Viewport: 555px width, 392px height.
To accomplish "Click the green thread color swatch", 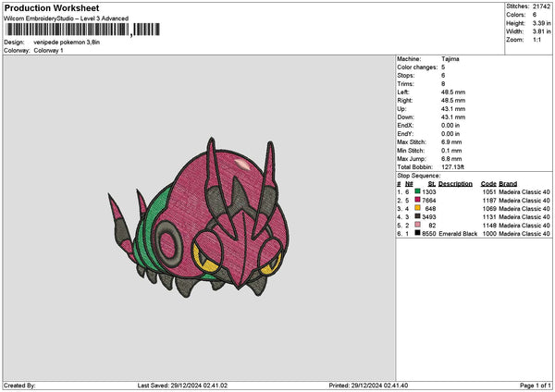I will point(417,191).
